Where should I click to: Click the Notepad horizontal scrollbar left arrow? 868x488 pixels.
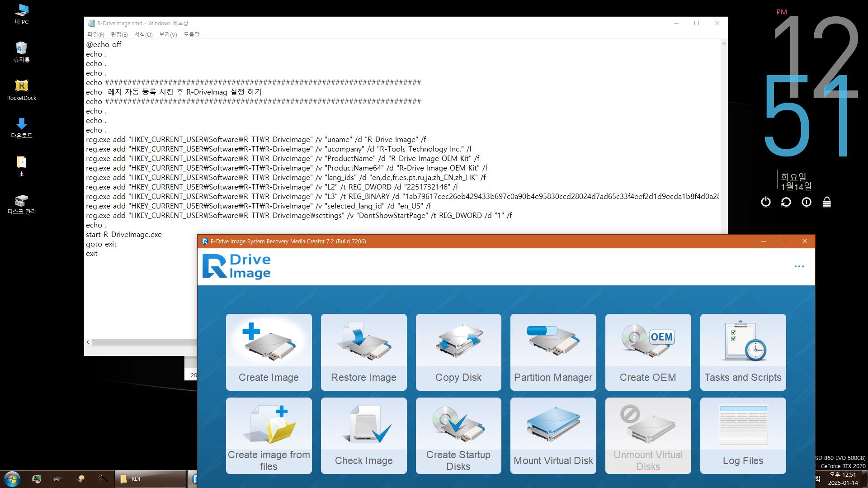click(88, 342)
